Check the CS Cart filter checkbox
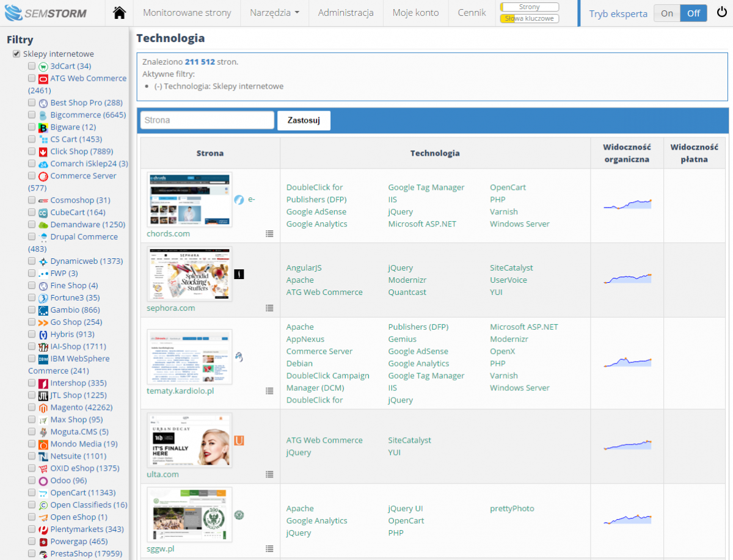This screenshot has height=560, width=733. point(32,139)
